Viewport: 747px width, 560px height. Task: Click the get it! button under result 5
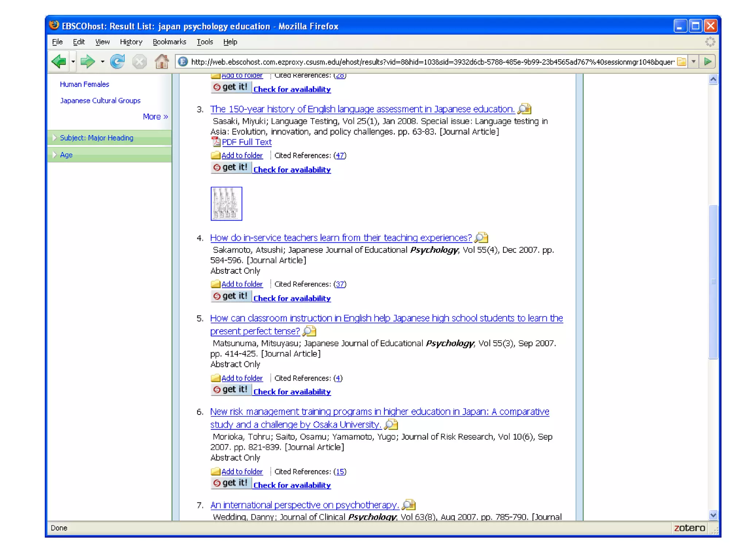click(231, 389)
